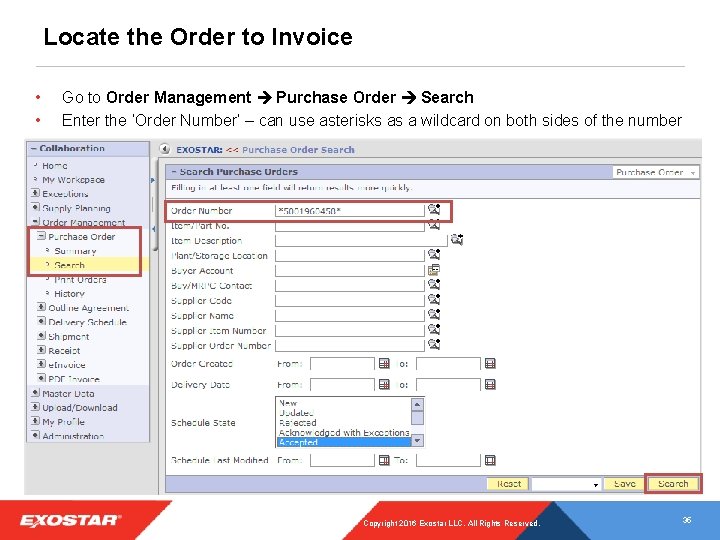Select Rejected in Schedule State list
This screenshot has width=720, height=540.
click(x=298, y=422)
